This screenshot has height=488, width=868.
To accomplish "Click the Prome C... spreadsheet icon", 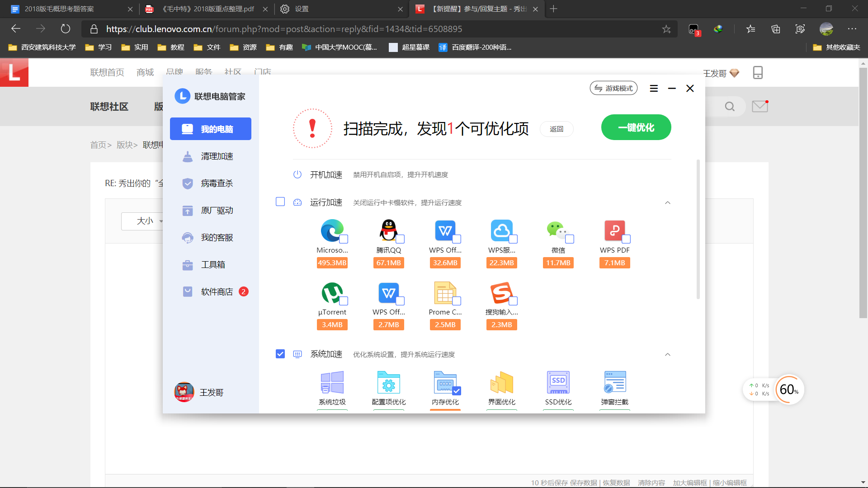I will (445, 292).
